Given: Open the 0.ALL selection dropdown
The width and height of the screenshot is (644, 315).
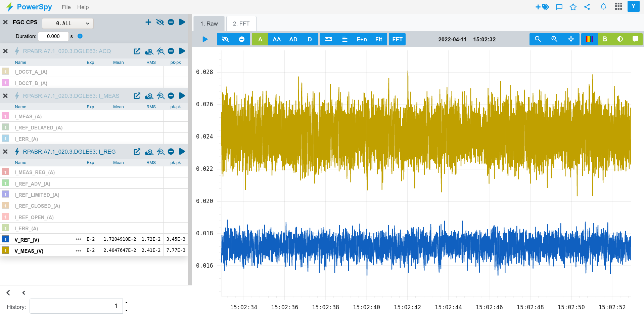Looking at the screenshot, I should pos(68,23).
